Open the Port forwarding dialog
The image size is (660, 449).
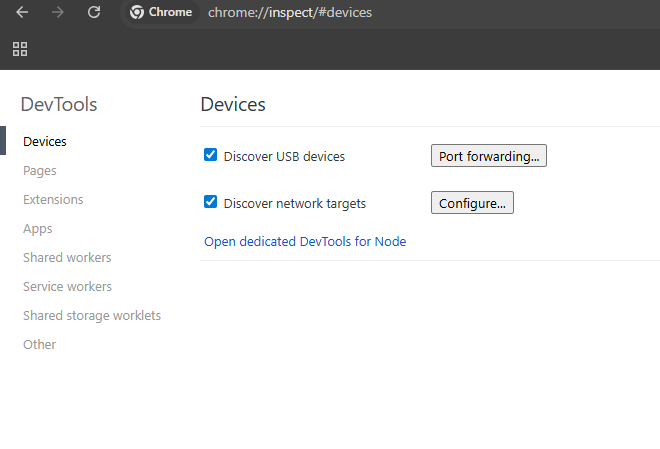click(489, 156)
